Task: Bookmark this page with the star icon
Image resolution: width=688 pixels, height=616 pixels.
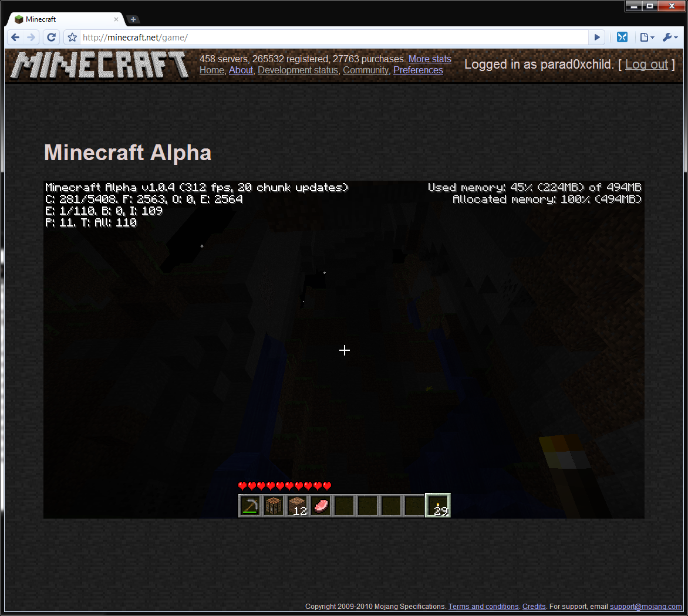Action: click(x=72, y=38)
